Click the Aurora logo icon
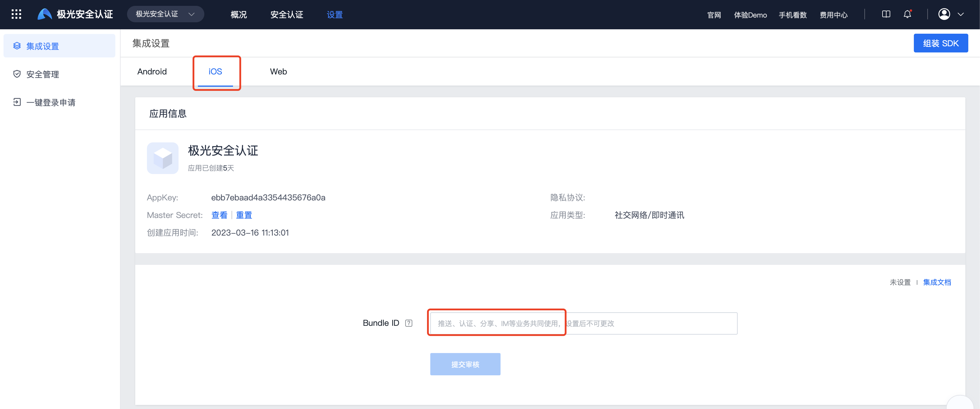 pos(44,14)
